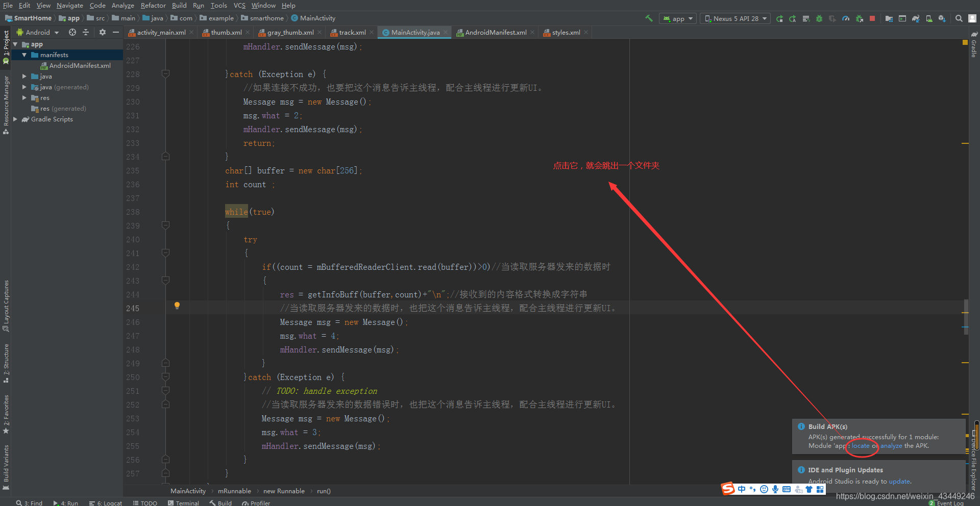
Task: Expand the Gradle Scripts node arrow
Action: click(x=15, y=119)
